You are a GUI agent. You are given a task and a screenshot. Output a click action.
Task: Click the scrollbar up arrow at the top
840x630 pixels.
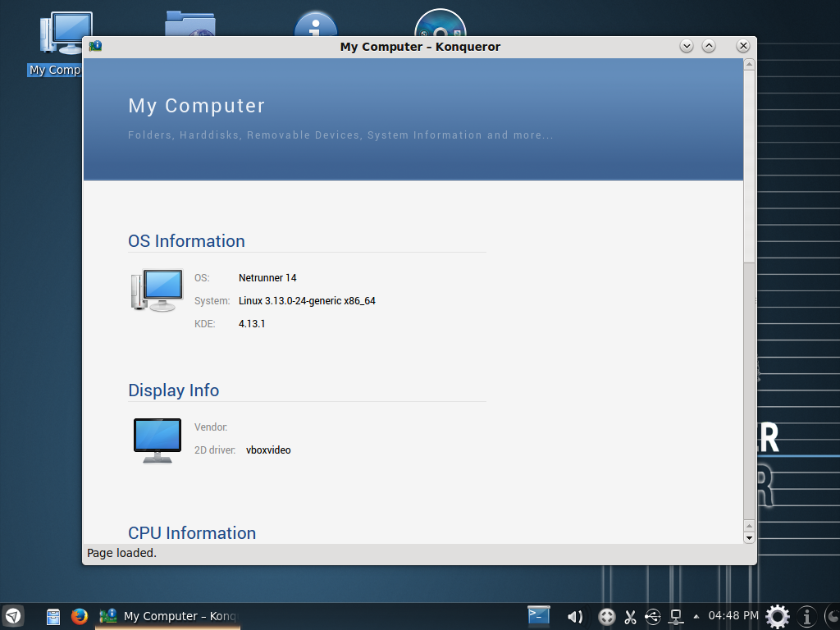pos(749,64)
